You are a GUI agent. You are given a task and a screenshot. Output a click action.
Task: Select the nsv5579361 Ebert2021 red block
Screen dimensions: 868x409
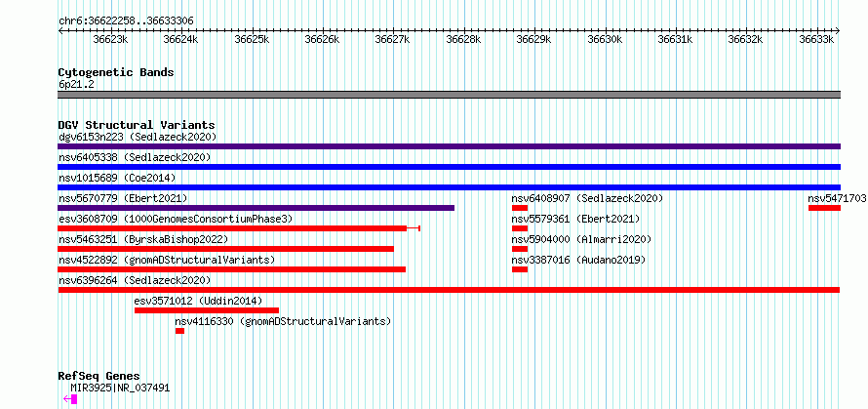pos(520,228)
